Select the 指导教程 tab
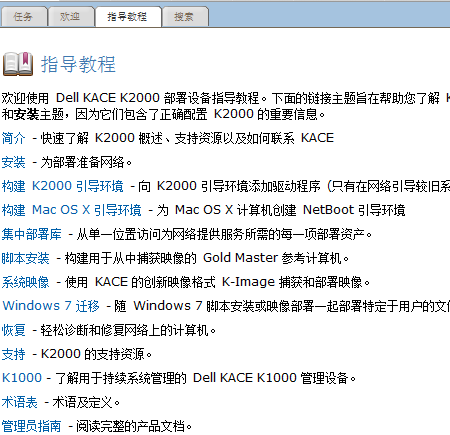 click(x=128, y=17)
